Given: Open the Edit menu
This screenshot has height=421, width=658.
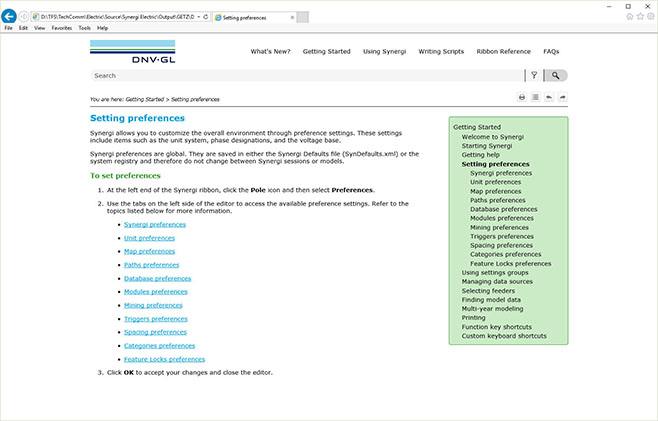Looking at the screenshot, I should [24, 28].
